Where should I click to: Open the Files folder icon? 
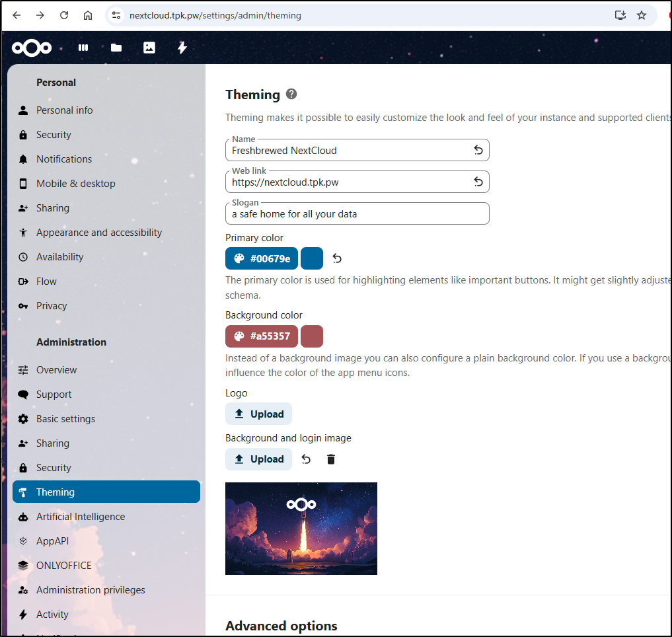click(116, 48)
